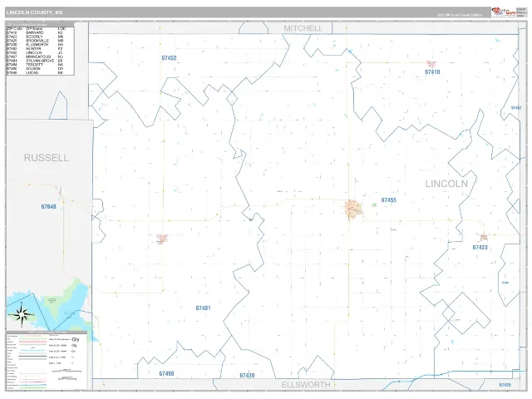This screenshot has width=532, height=399.
Task: Click the compass rose on the map
Action: coord(22,315)
